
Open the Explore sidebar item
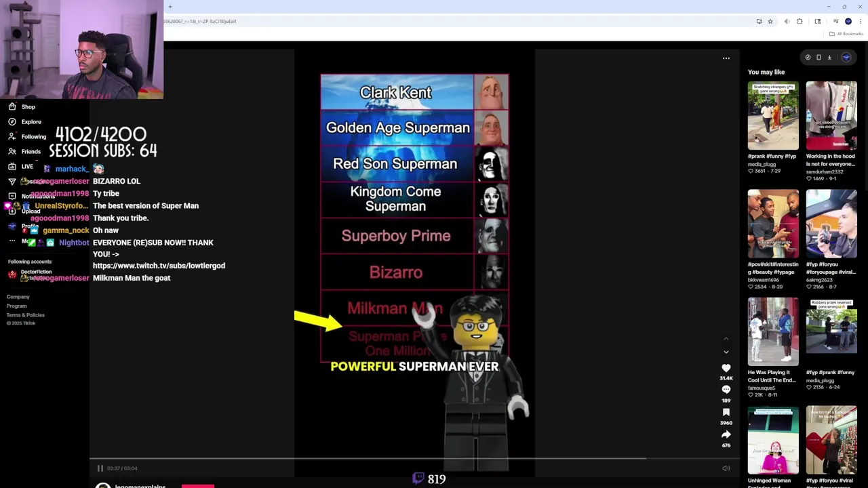[x=31, y=122]
